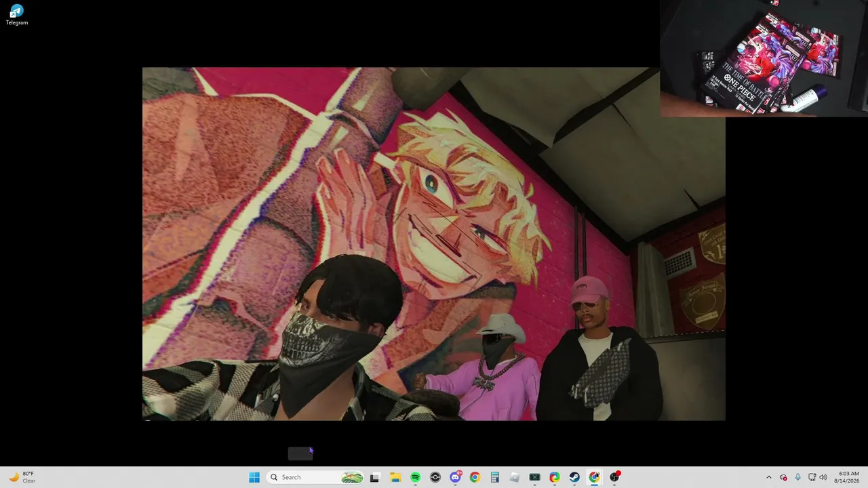
Task: Launch File Explorer from the taskbar
Action: [x=395, y=477]
